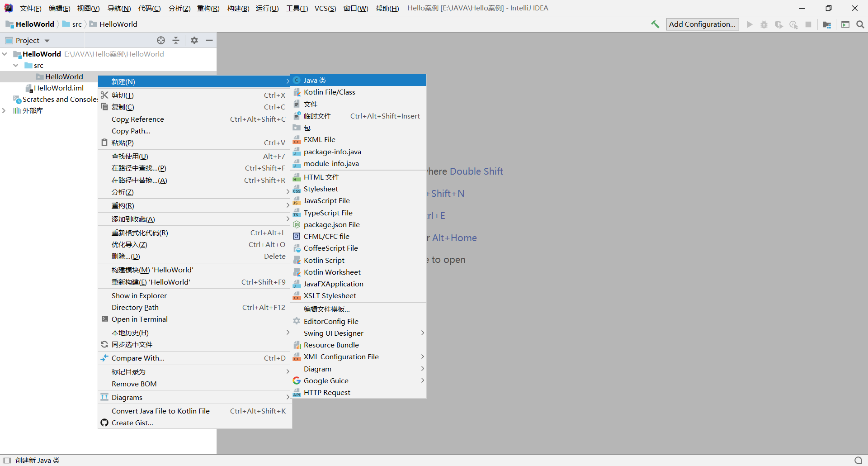The image size is (868, 466).
Task: Collapse the HelloWorld root tree node
Action: pos(5,54)
